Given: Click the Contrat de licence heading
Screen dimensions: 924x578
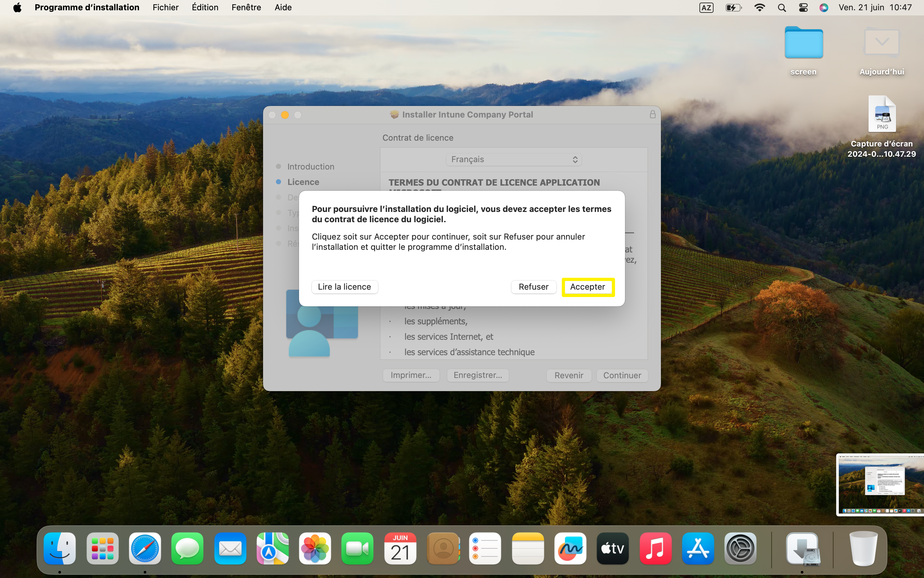Looking at the screenshot, I should [x=418, y=138].
